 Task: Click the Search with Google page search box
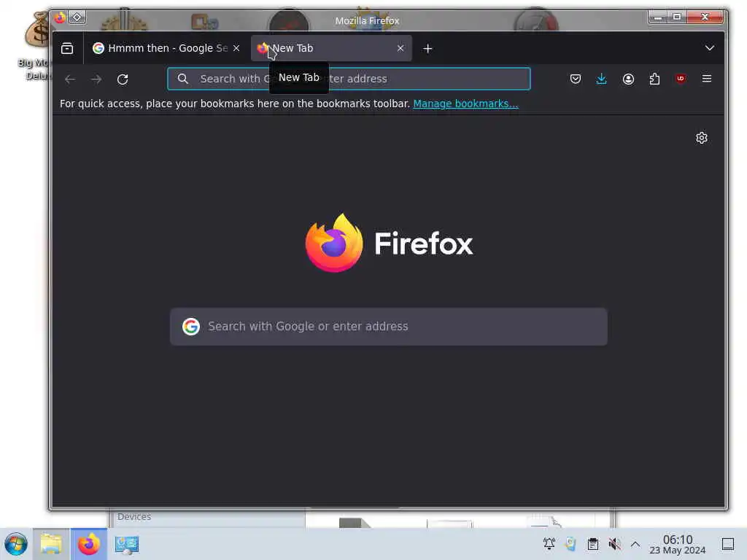point(389,327)
